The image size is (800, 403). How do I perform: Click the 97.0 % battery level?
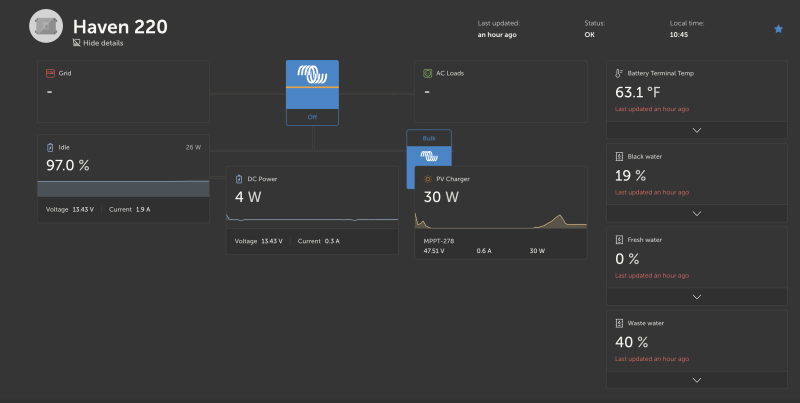[x=68, y=165]
